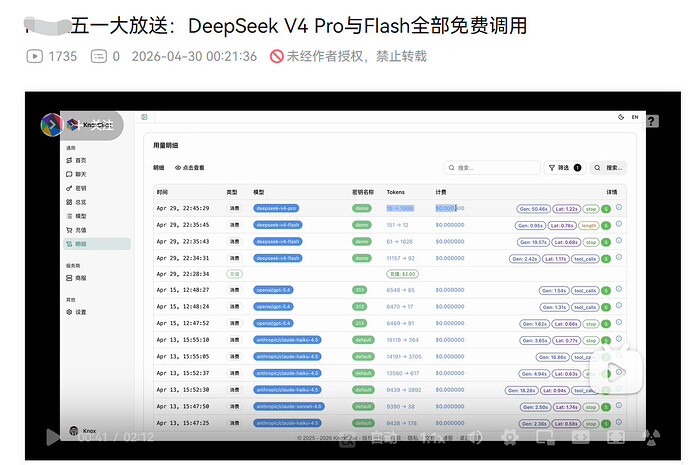Click the Tokens column header

tap(396, 192)
